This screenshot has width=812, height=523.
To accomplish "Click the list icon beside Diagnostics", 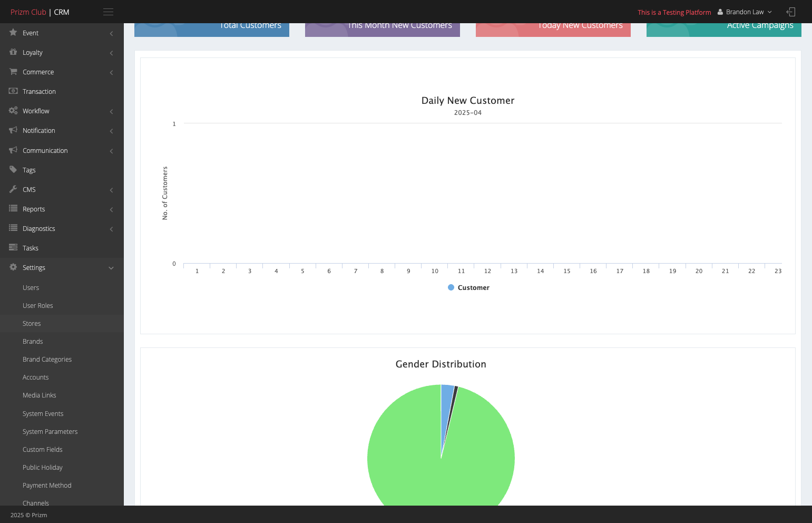I will (13, 228).
